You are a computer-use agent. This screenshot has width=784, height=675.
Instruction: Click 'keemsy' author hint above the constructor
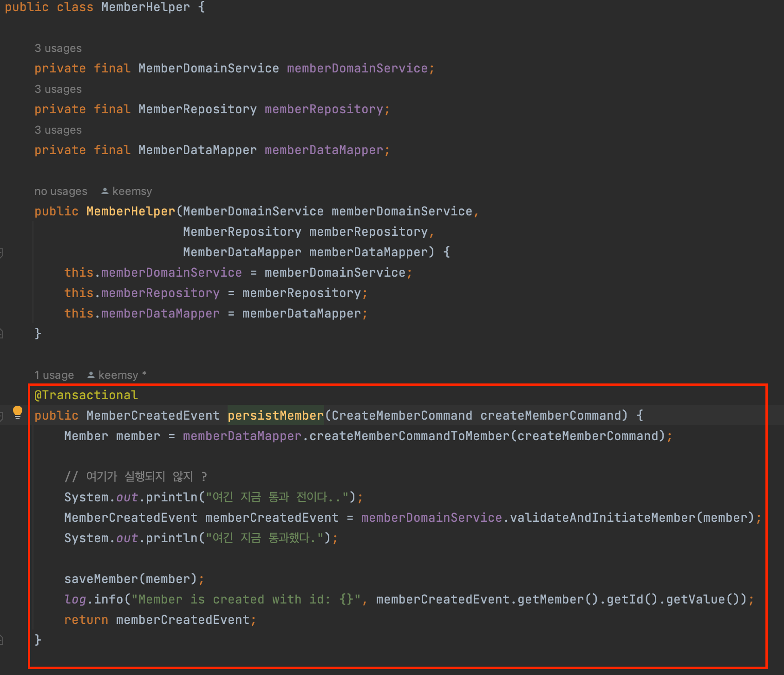132,191
